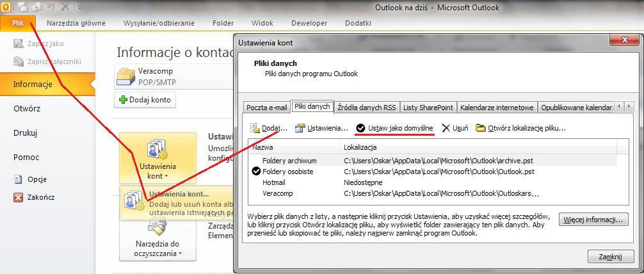This screenshot has width=644, height=274.
Task: Select the Hotmail data file row
Action: point(433,182)
